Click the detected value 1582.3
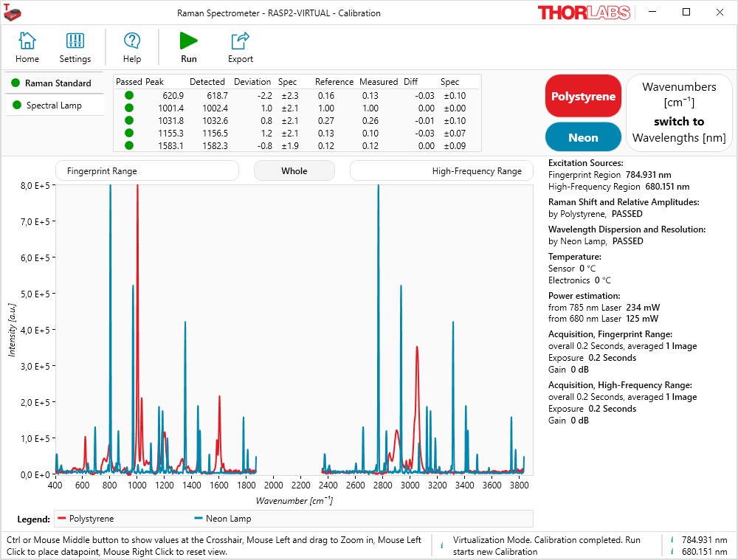 215,146
